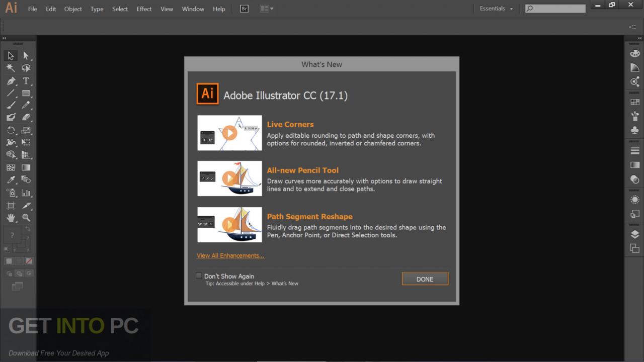Activate the Artboard tool
644x362 pixels.
(11, 205)
